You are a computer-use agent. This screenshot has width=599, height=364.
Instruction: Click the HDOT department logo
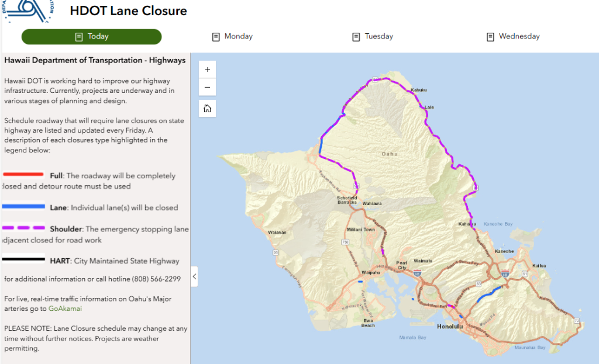pyautogui.click(x=28, y=11)
